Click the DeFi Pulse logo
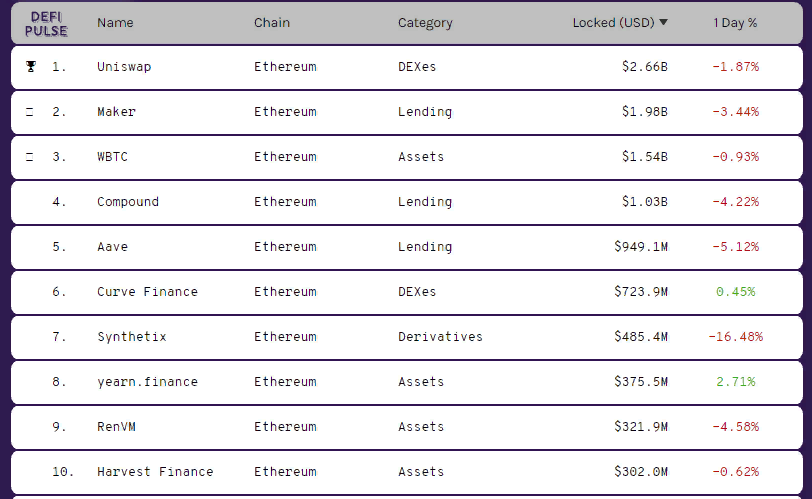Screen dimensions: 812x499 48,24
